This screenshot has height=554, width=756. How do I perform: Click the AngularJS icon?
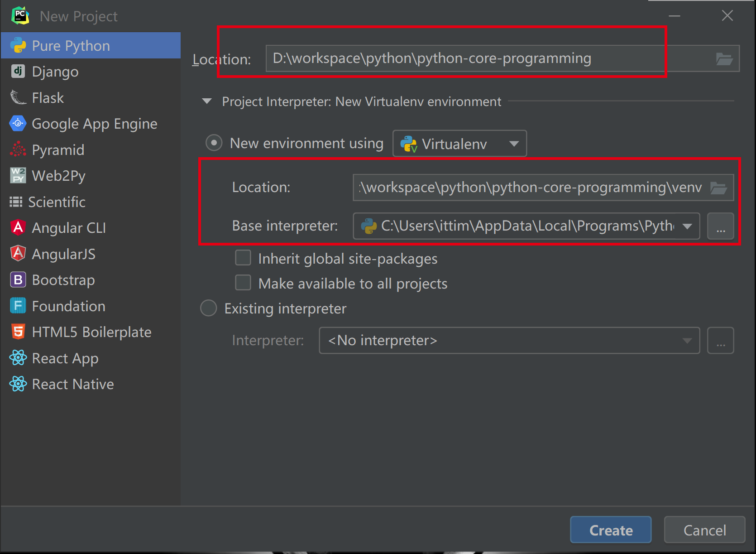point(18,254)
